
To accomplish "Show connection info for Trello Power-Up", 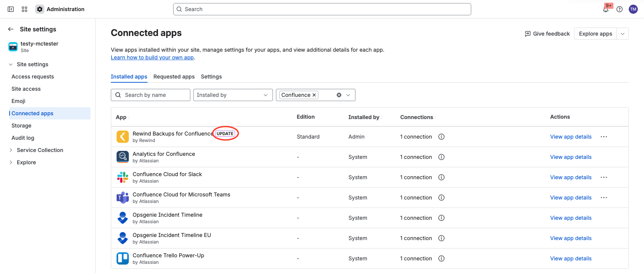I will (441, 258).
